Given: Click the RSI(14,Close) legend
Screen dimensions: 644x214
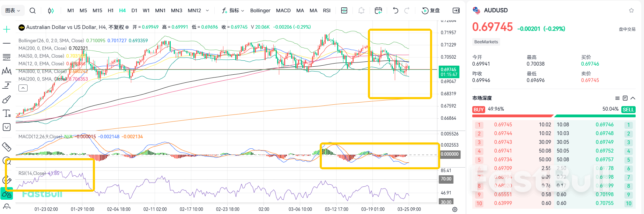Looking at the screenshot, I should coord(32,173).
